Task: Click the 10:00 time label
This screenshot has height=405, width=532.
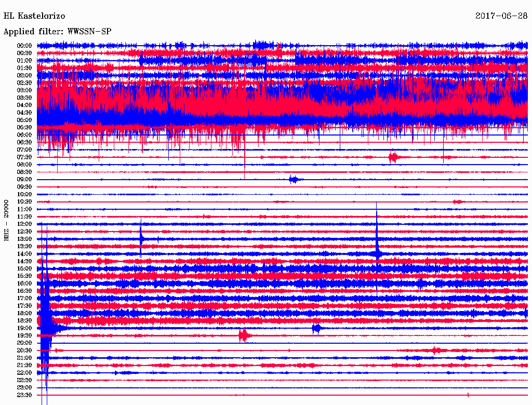Action: (x=24, y=194)
